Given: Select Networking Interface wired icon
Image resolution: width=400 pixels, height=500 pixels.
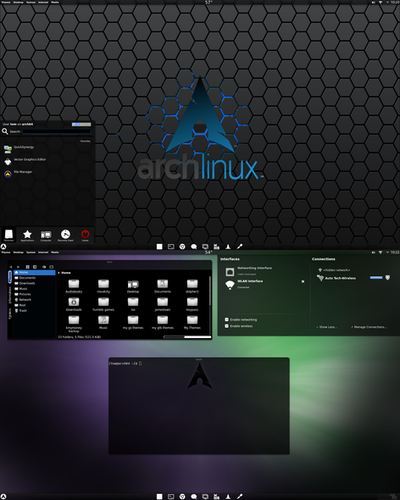Looking at the screenshot, I should coord(230,272).
